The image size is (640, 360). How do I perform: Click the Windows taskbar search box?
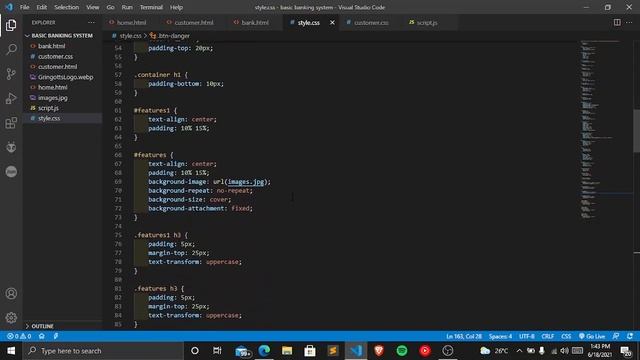[x=104, y=351]
